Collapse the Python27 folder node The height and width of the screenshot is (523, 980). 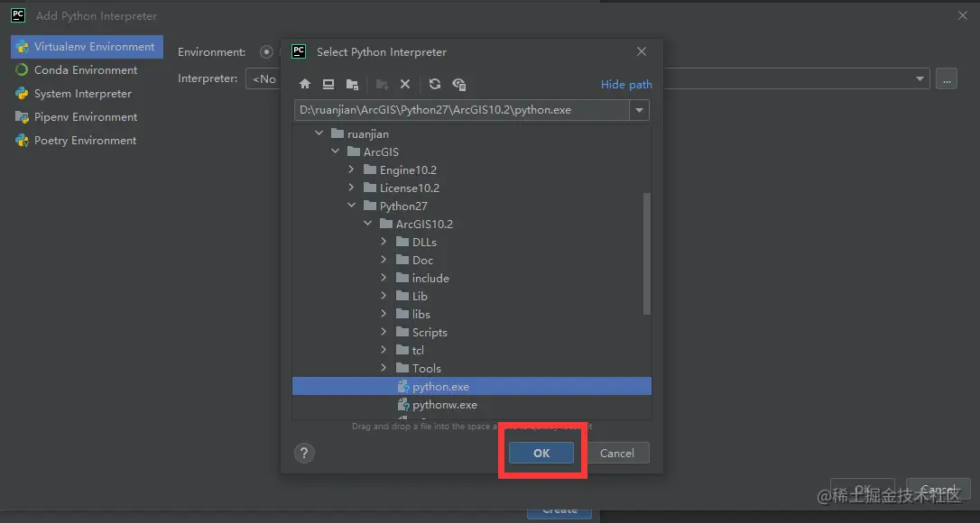[x=351, y=205]
